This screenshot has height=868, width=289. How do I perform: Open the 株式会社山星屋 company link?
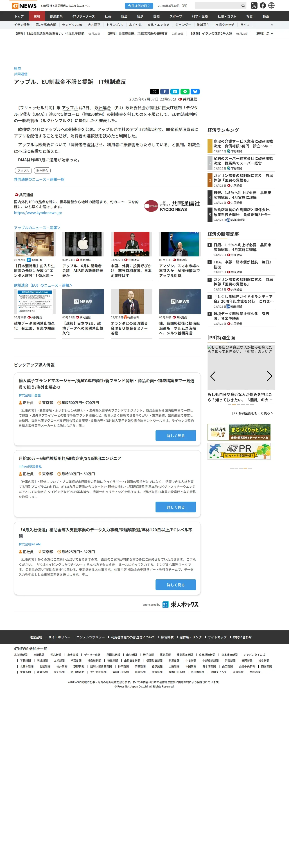tap(30, 395)
